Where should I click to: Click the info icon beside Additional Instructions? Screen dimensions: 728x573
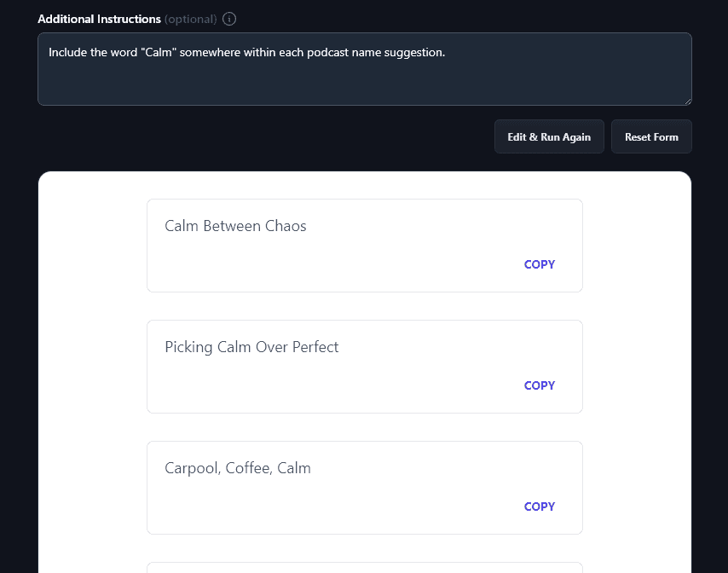click(x=229, y=19)
